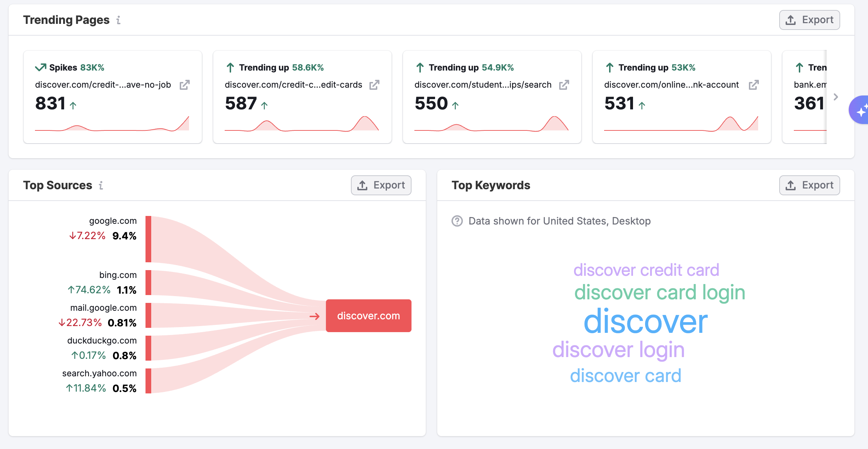Open external link for student...ips/search page
This screenshot has width=868, height=449.
point(564,85)
